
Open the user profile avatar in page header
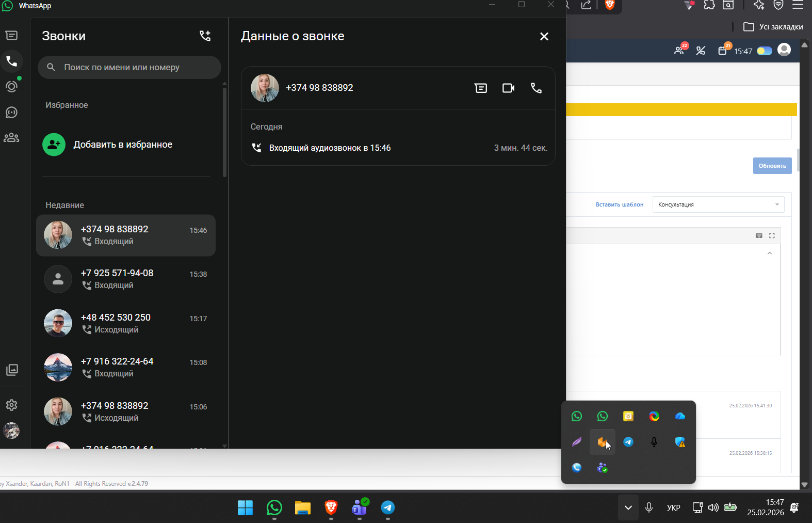click(784, 50)
